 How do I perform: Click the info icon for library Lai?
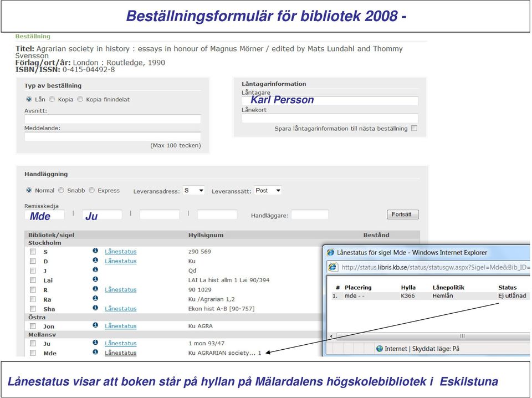point(95,279)
